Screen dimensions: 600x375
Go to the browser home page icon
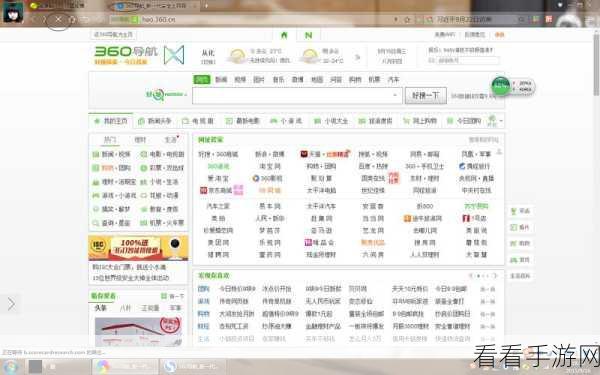(72, 19)
